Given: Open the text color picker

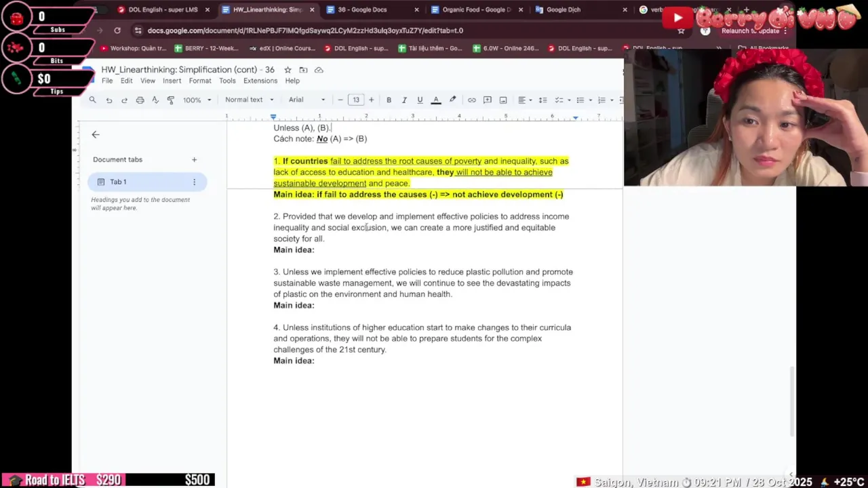Looking at the screenshot, I should pyautogui.click(x=436, y=100).
